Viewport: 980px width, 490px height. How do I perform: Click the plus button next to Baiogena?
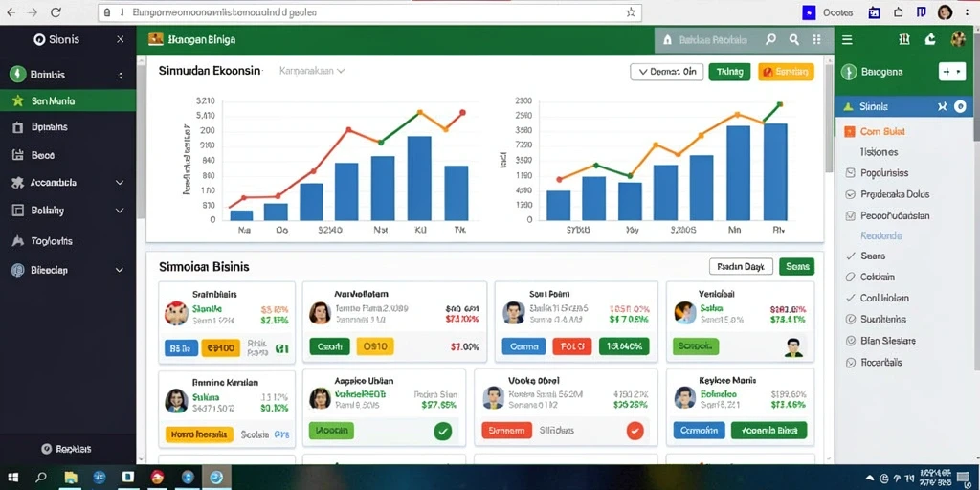(952, 72)
